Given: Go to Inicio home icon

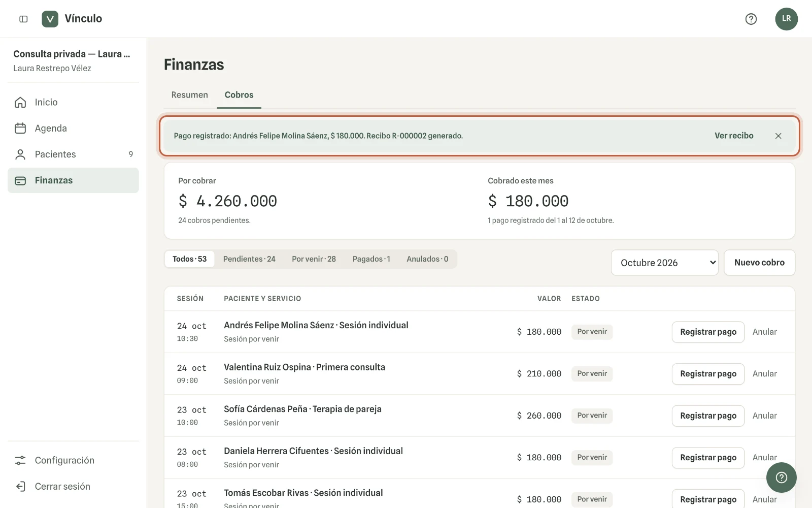Looking at the screenshot, I should (x=20, y=102).
